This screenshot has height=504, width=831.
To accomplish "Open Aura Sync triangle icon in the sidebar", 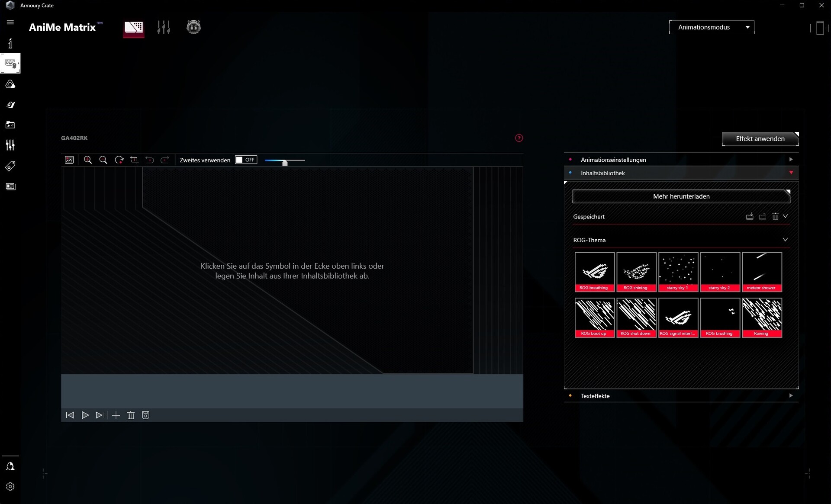I will 10,84.
